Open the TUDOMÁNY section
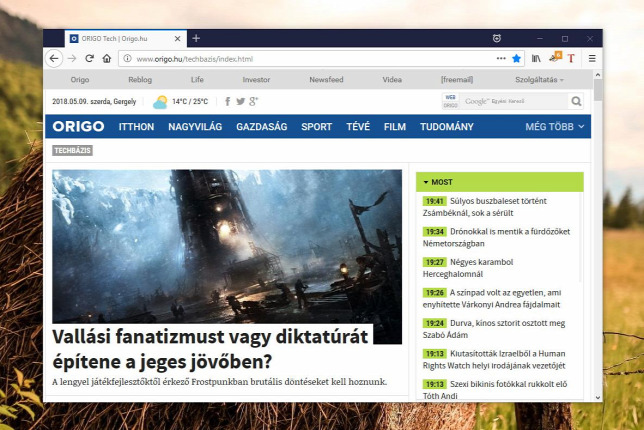 click(447, 126)
